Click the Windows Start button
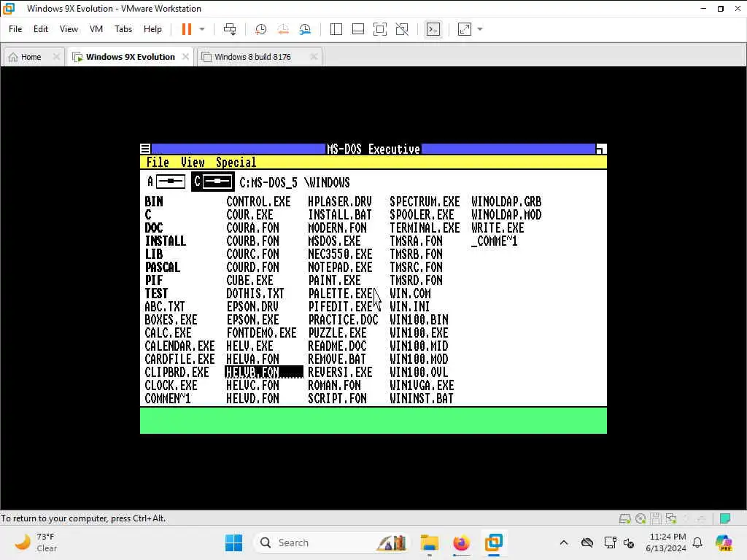 pyautogui.click(x=233, y=542)
